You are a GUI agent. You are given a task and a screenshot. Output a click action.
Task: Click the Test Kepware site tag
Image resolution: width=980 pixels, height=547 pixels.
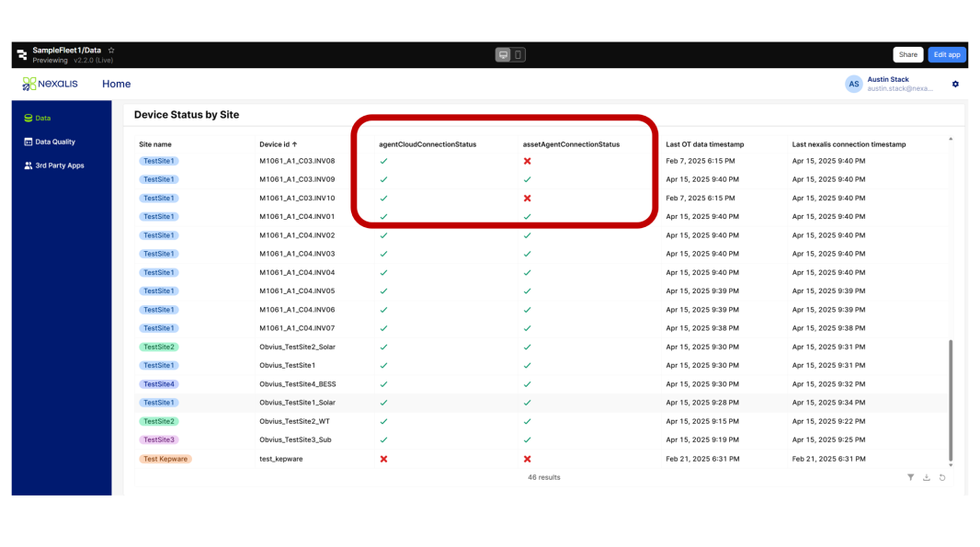165,459
